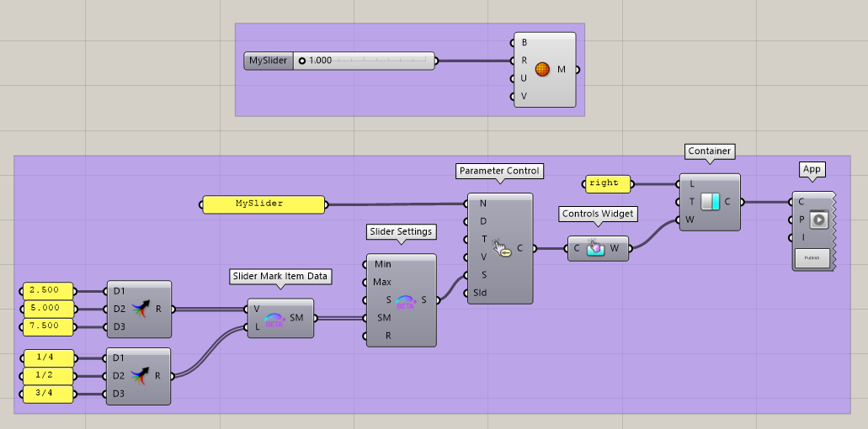
Task: Select the 5.000 value panel
Action: point(48,309)
